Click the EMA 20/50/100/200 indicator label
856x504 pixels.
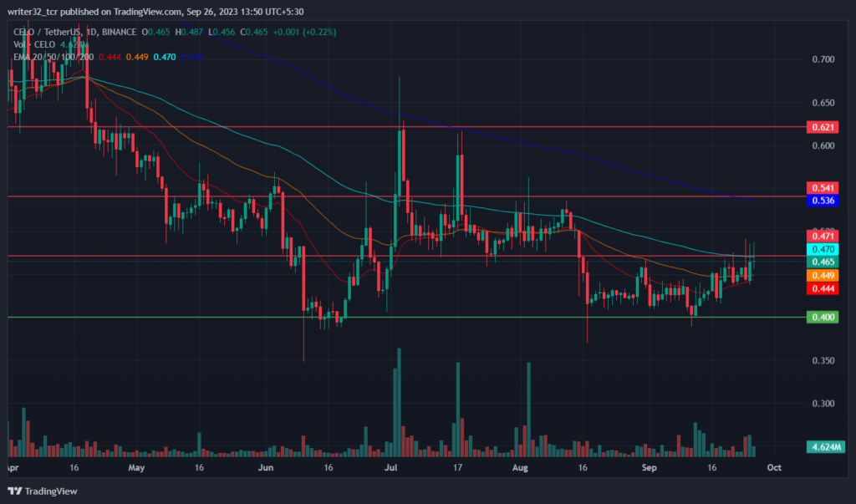coord(53,57)
